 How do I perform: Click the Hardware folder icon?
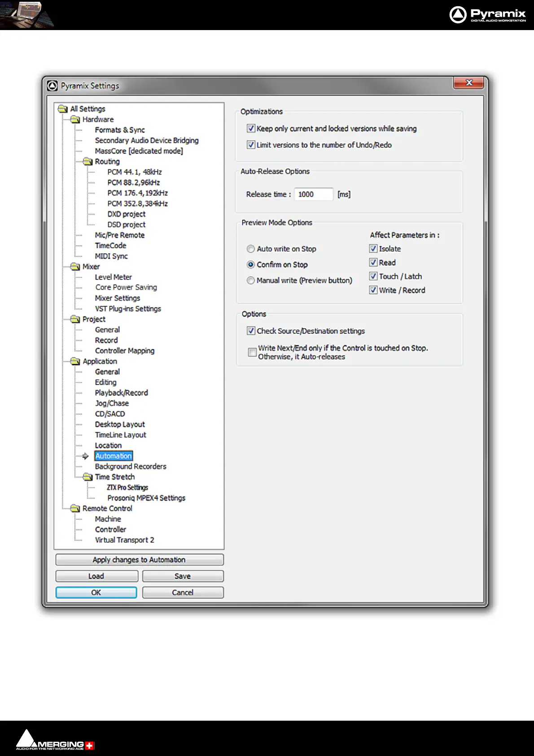point(75,119)
